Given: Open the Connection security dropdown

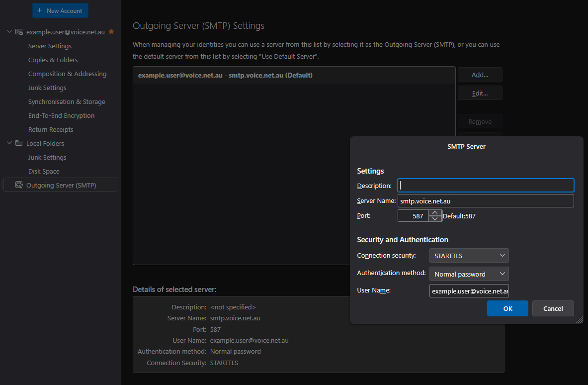Looking at the screenshot, I should (x=469, y=256).
